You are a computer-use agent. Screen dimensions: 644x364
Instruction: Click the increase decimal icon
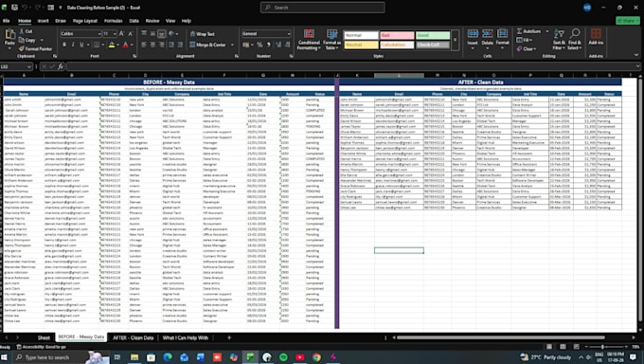[278, 45]
